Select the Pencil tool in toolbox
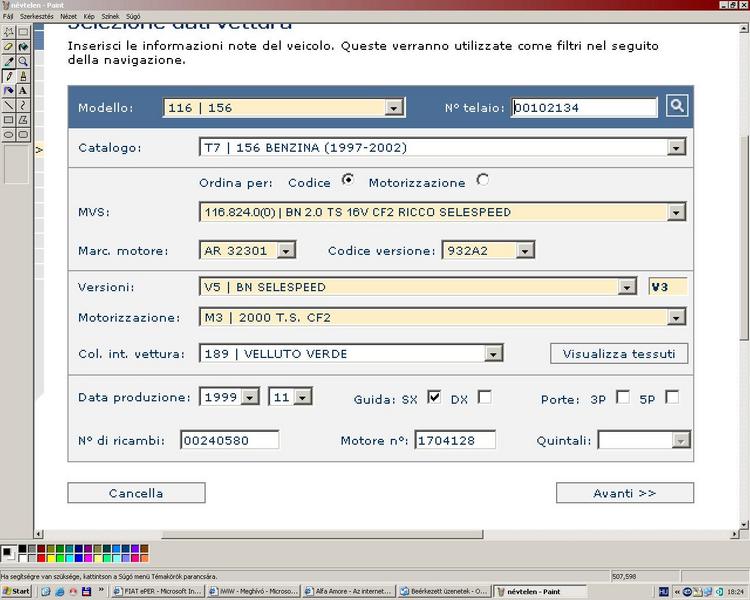Viewport: 750px width, 600px height. tap(9, 76)
